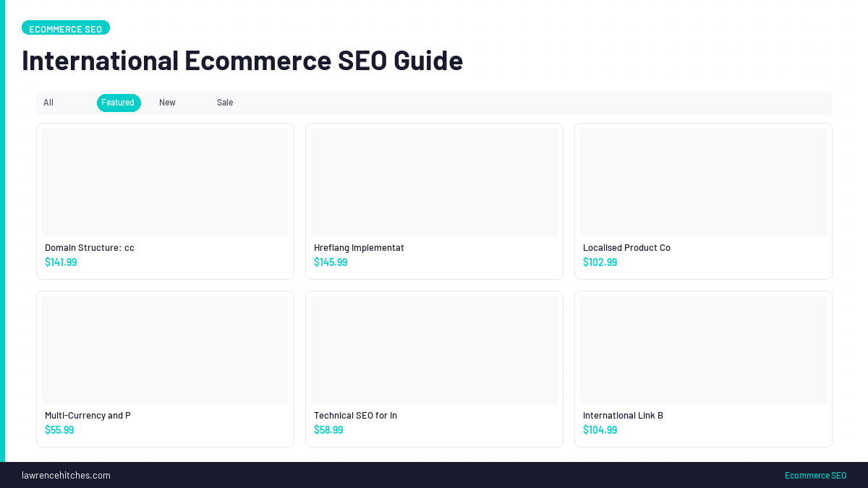Click the 'Technical SEO for In' title
The width and height of the screenshot is (868, 488).
pyautogui.click(x=355, y=416)
